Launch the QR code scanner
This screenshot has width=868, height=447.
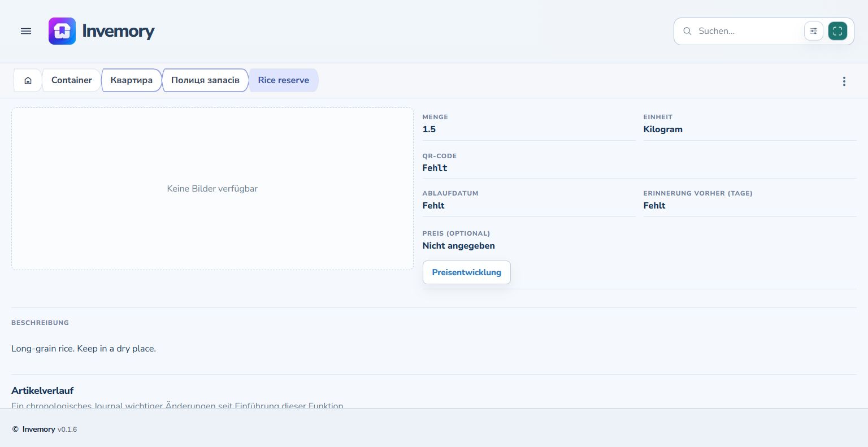[837, 31]
